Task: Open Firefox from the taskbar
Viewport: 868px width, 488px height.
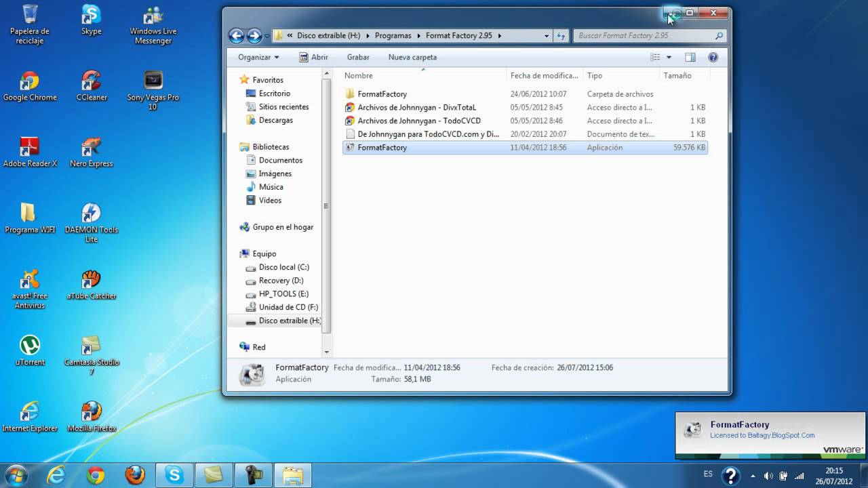Action: pos(135,475)
